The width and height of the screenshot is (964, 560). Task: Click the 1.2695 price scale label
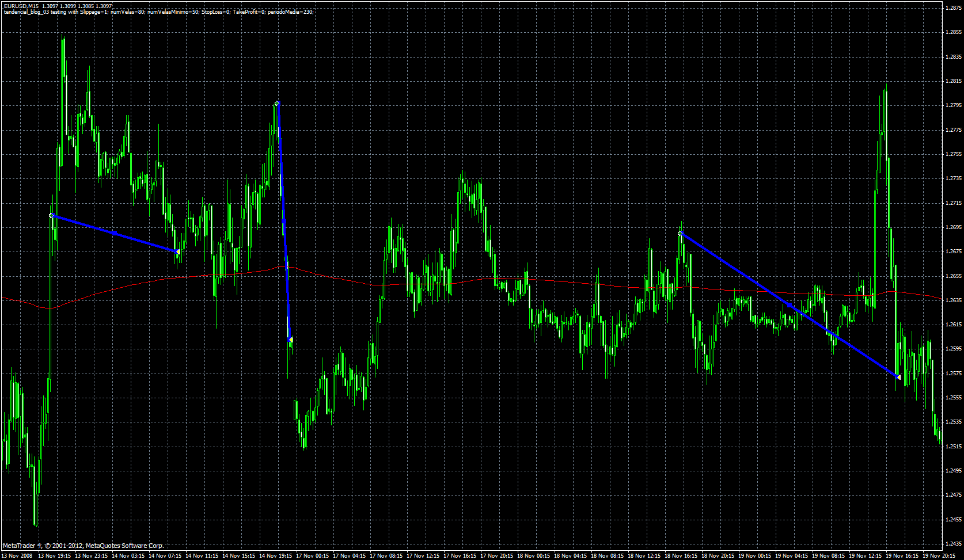[x=954, y=227]
